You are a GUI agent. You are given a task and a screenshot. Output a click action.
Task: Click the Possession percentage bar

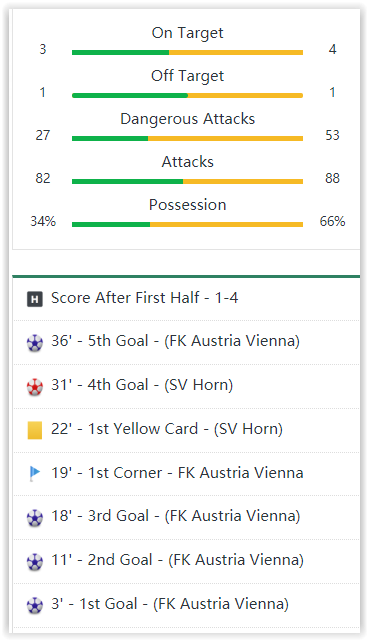187,224
